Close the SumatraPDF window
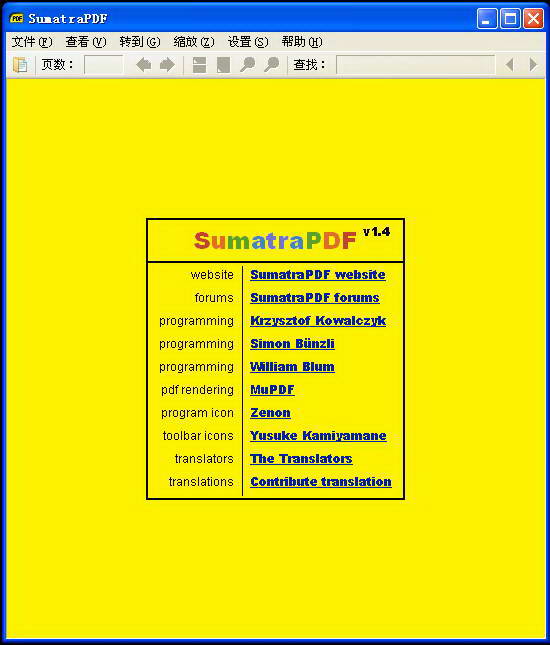 534,19
